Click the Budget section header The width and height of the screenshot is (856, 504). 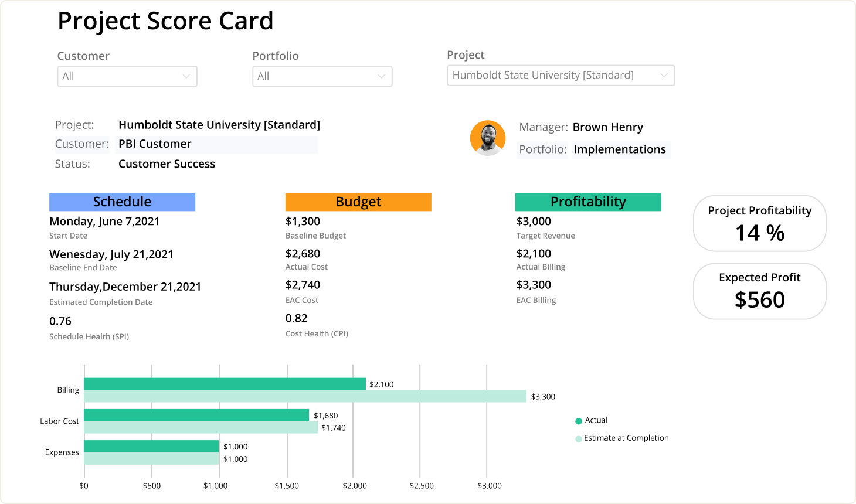pos(358,202)
